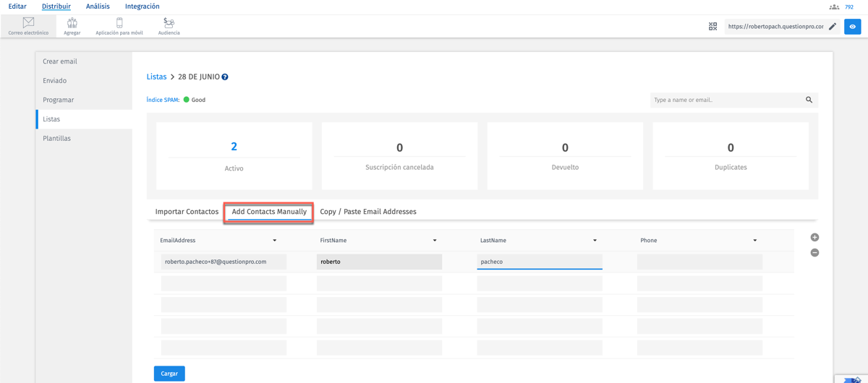Viewport: 868px width, 383px height.
Task: Click the name or email search field
Action: point(726,100)
